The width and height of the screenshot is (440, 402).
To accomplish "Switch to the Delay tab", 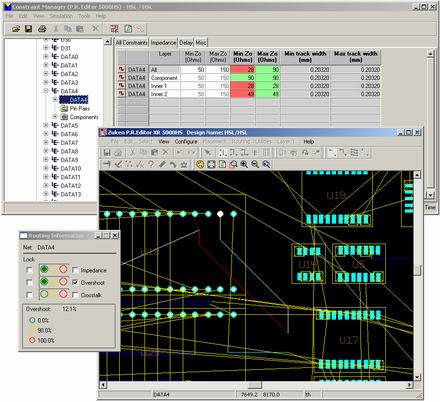I will [186, 43].
